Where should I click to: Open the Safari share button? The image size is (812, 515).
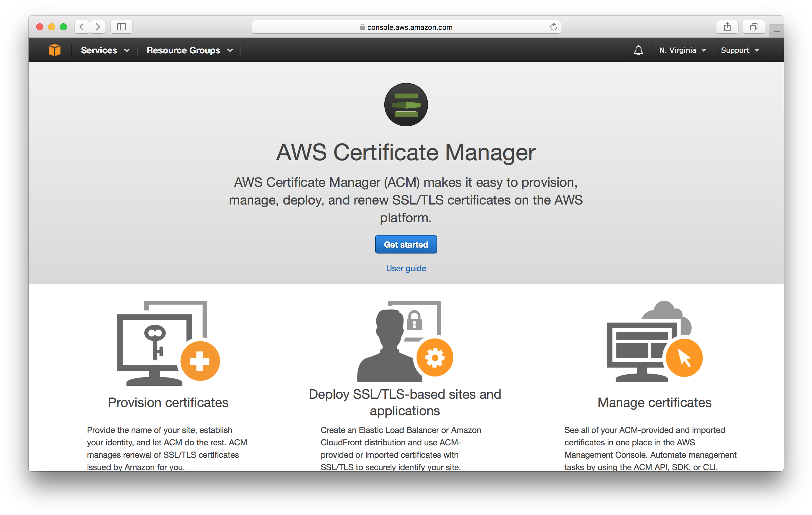(727, 27)
